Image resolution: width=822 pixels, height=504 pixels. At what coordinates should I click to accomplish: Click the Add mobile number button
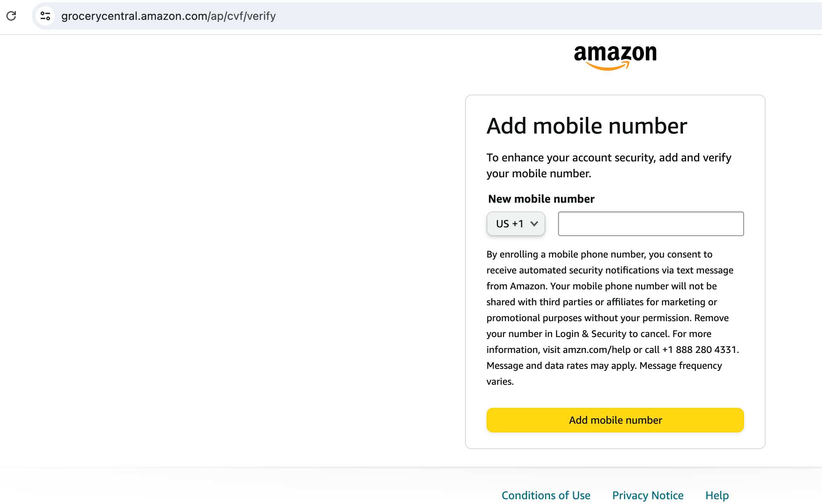tap(615, 420)
